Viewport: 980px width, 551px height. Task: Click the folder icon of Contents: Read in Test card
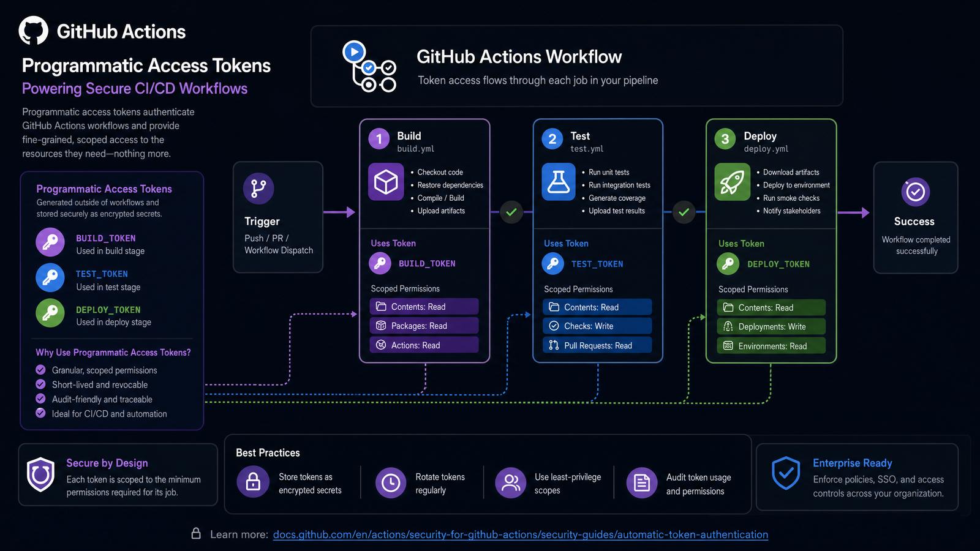point(554,307)
